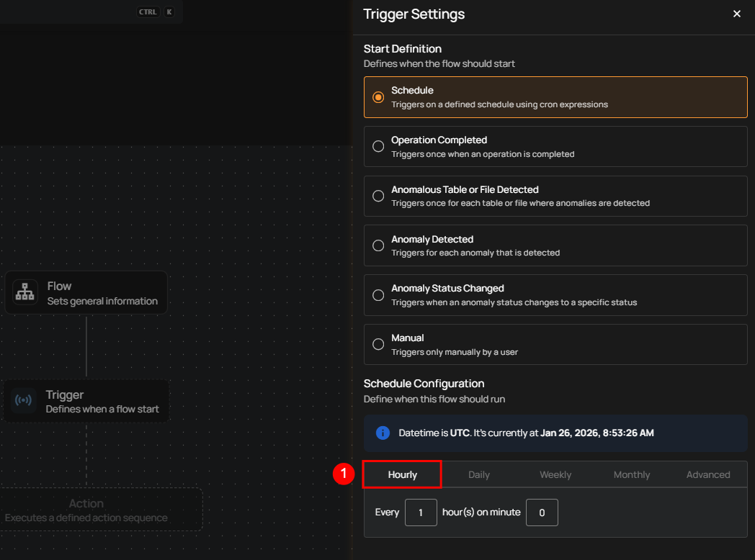Viewport: 755px width, 560px height.
Task: Select the Manual trigger radio option
Action: [x=378, y=344]
